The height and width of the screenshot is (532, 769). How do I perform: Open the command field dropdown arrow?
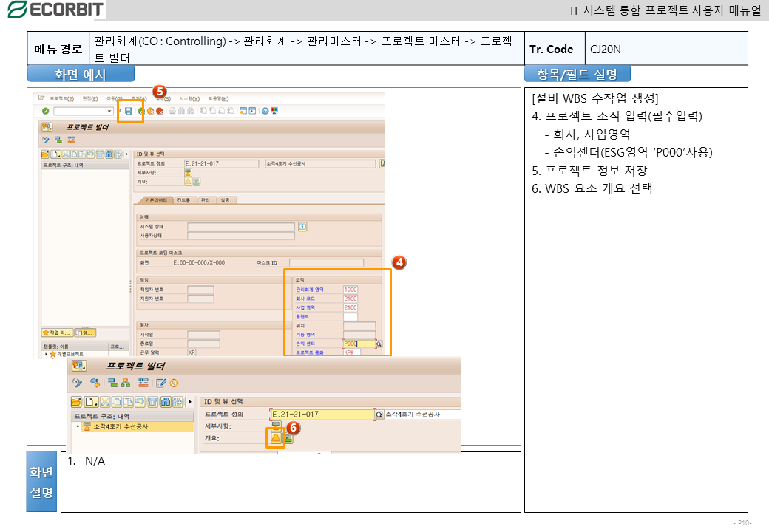[x=110, y=111]
